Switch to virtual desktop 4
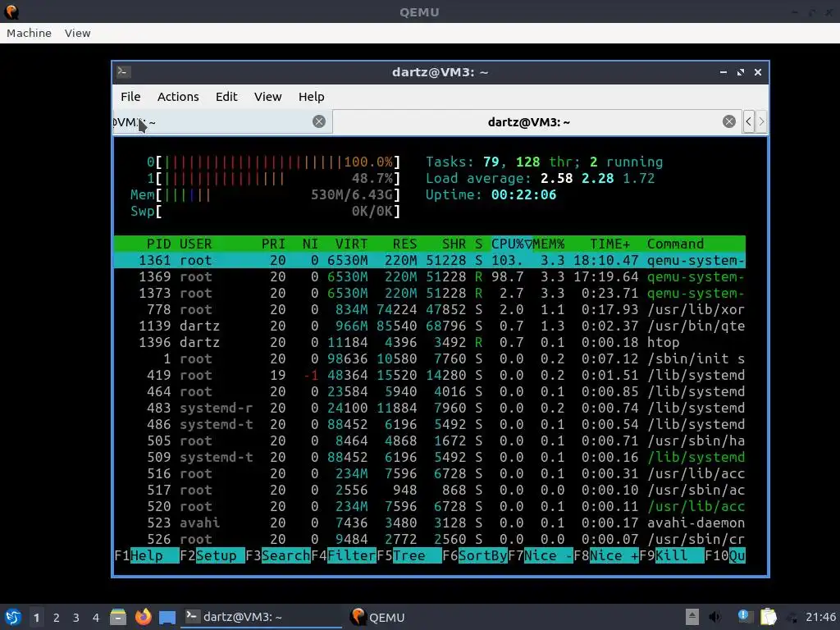 (x=96, y=618)
